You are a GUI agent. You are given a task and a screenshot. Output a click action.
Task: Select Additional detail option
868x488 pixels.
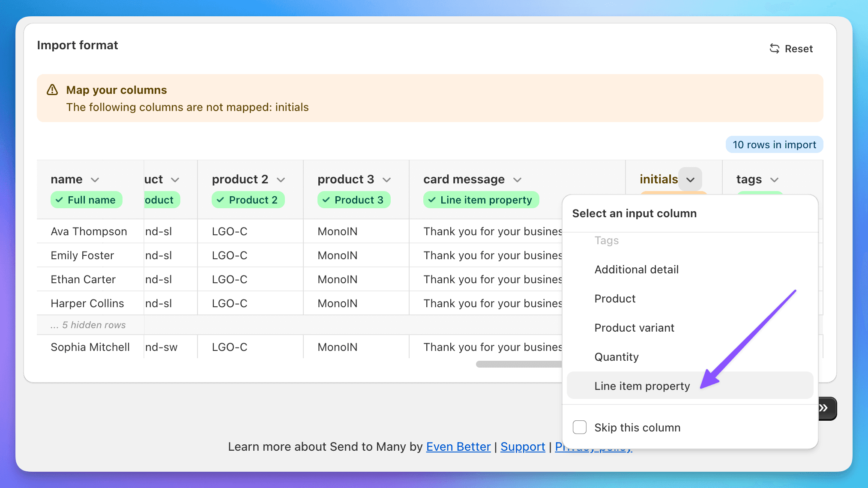click(636, 269)
